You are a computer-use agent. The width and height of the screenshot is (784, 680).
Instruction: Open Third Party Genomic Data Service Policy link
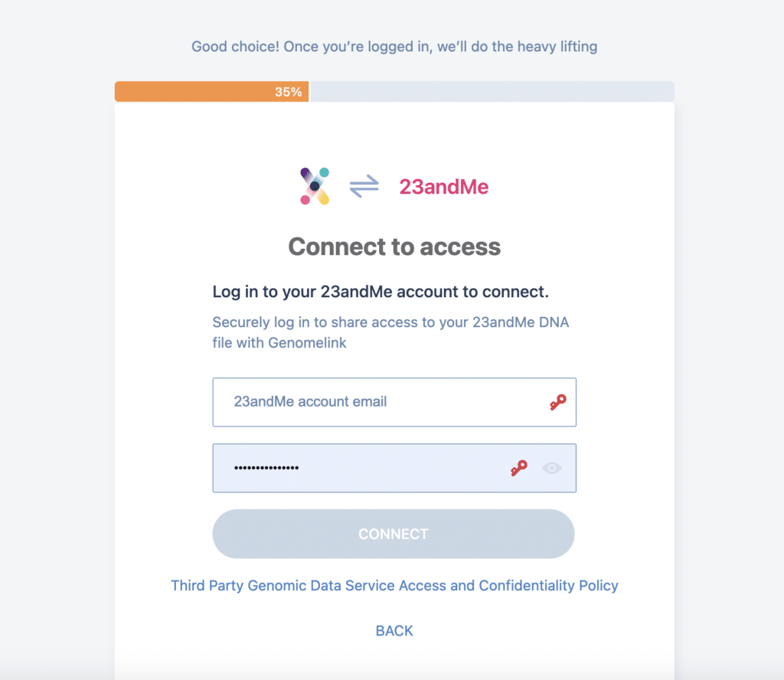pyautogui.click(x=394, y=586)
